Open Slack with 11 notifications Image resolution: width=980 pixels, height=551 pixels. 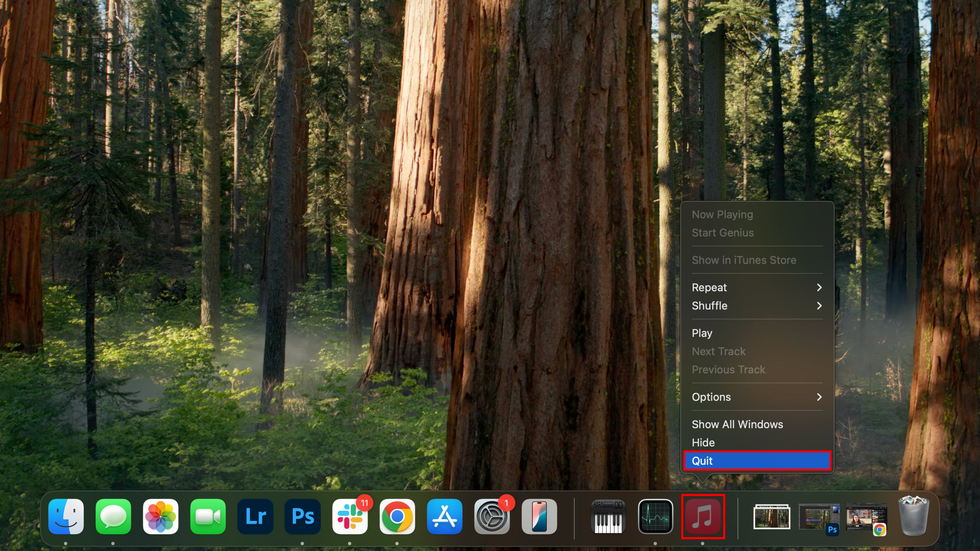pos(350,517)
